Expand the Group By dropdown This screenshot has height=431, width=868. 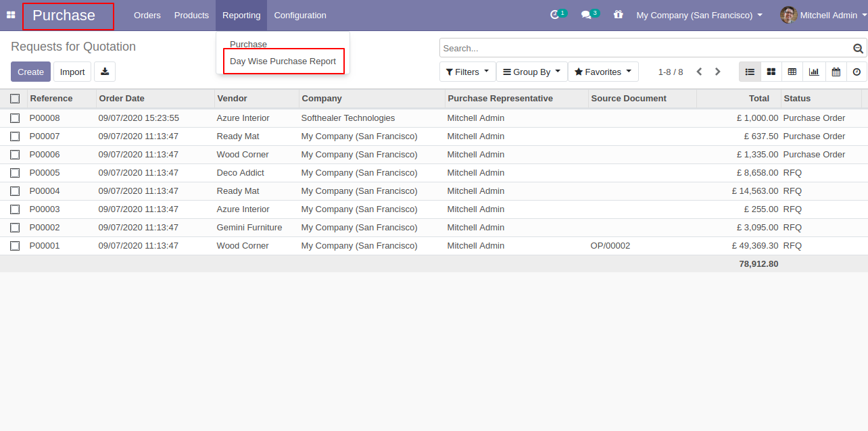click(532, 72)
